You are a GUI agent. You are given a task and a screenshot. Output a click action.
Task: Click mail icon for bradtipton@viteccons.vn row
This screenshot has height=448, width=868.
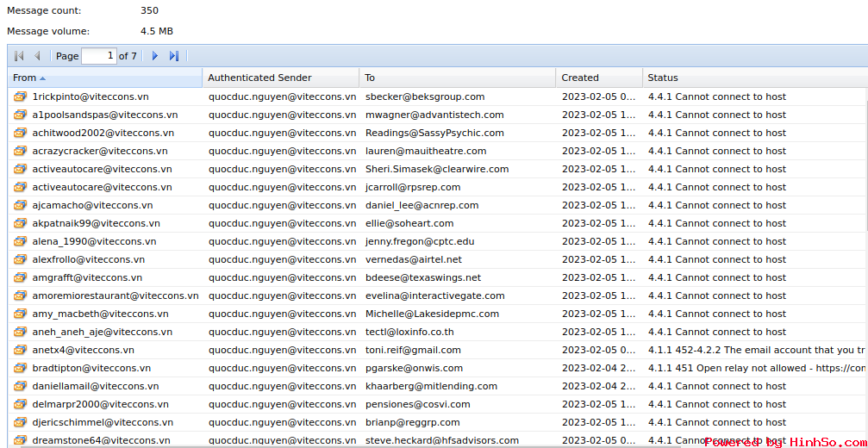click(x=21, y=369)
